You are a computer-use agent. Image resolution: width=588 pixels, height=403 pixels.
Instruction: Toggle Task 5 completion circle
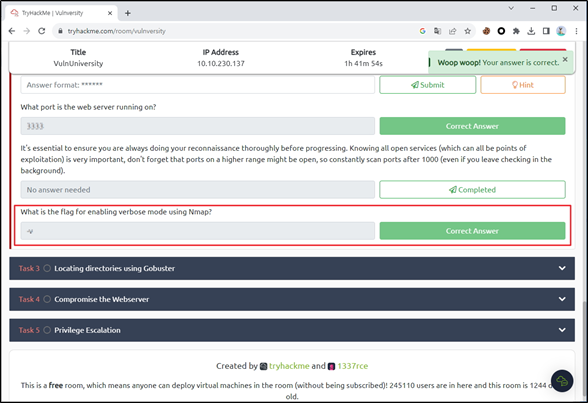point(47,330)
